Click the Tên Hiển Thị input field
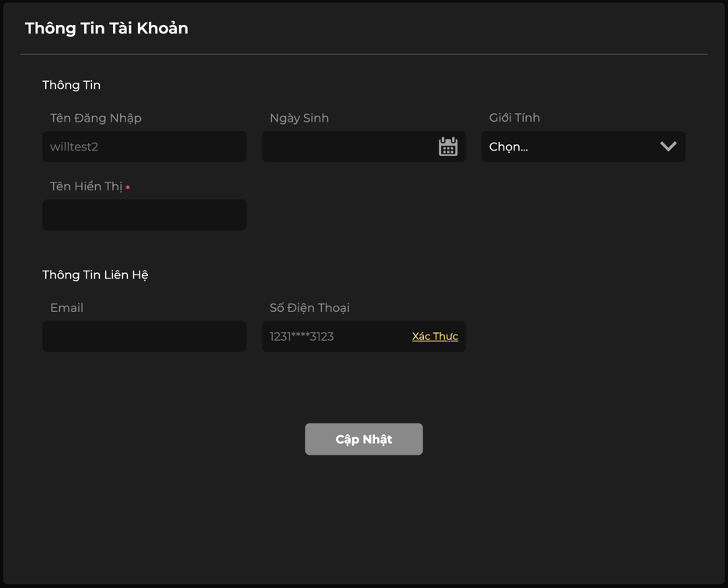The height and width of the screenshot is (588, 728). coord(144,214)
